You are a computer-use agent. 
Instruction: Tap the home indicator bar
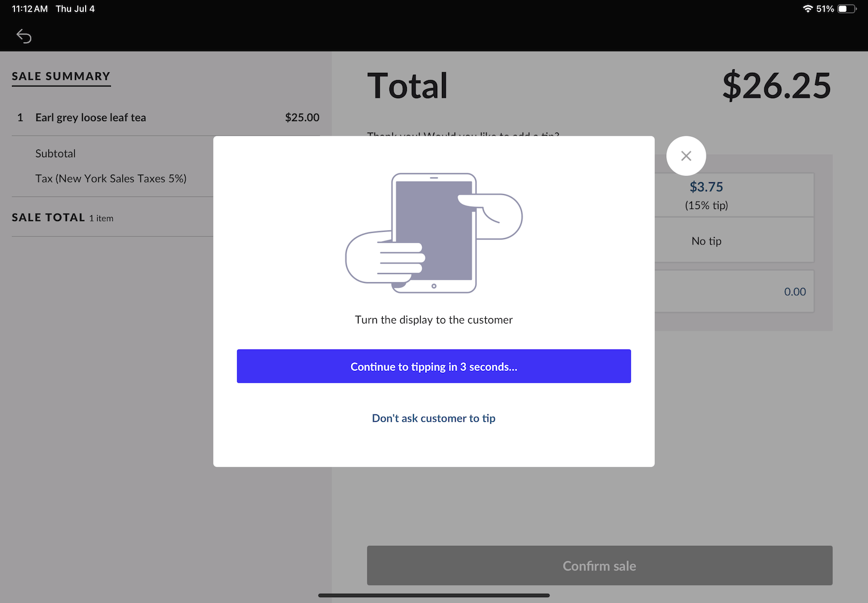(x=433, y=595)
